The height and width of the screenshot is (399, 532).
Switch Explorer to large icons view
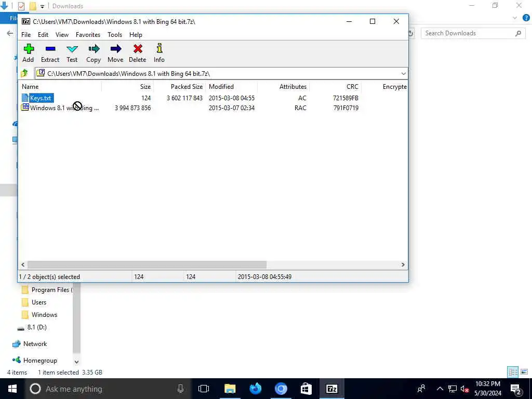coord(524,372)
